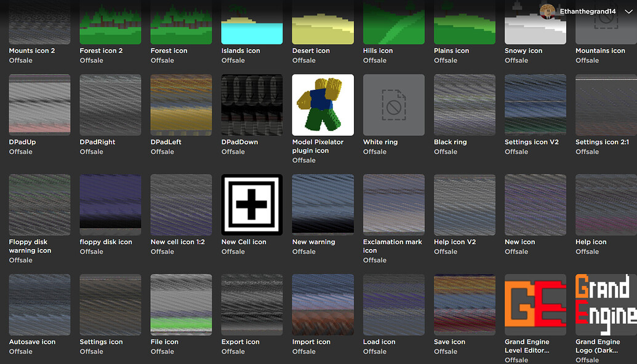Open the Model Pixelator plugin icon
The width and height of the screenshot is (637, 364).
pyautogui.click(x=323, y=105)
